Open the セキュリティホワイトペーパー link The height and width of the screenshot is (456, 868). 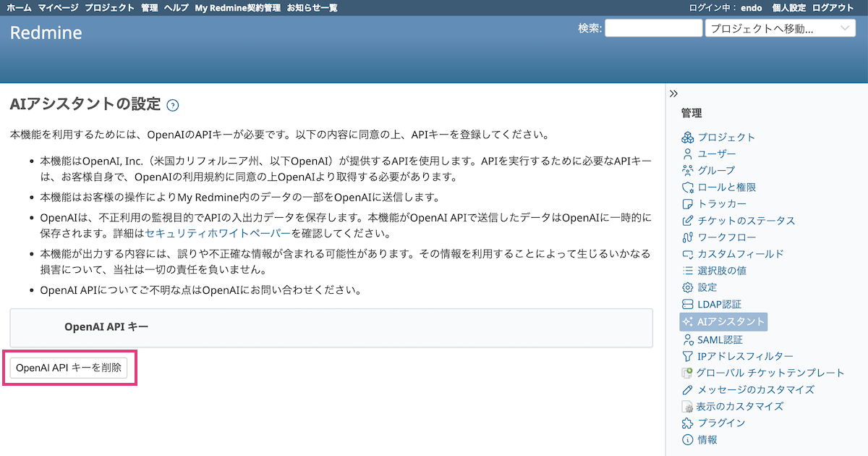click(218, 234)
